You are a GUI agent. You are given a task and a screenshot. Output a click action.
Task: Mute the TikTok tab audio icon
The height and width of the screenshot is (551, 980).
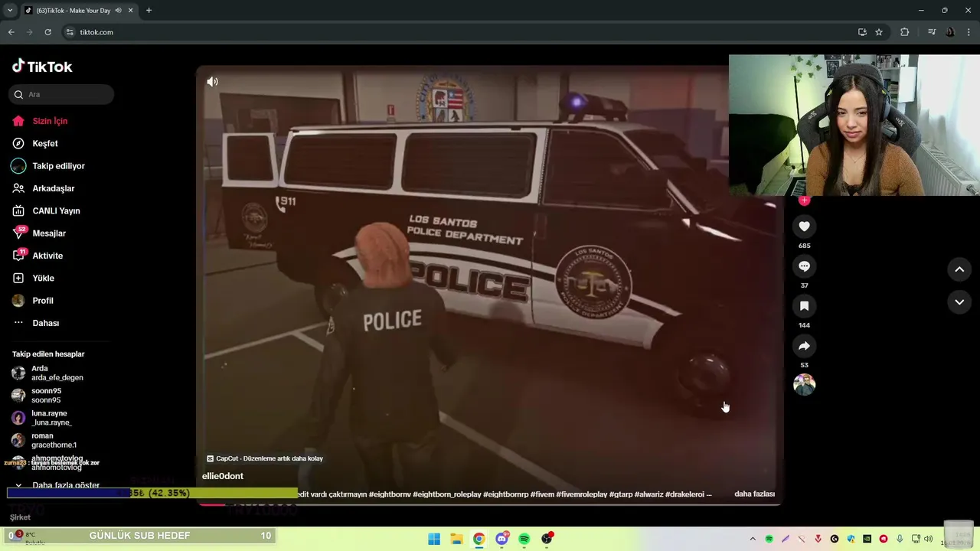tap(118, 11)
